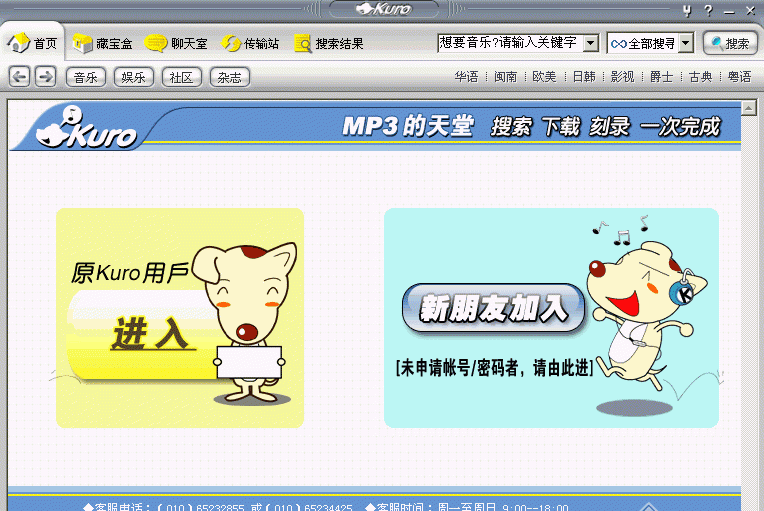Switch to the 聊天室 chat room tab
The height and width of the screenshot is (511, 764).
click(178, 44)
